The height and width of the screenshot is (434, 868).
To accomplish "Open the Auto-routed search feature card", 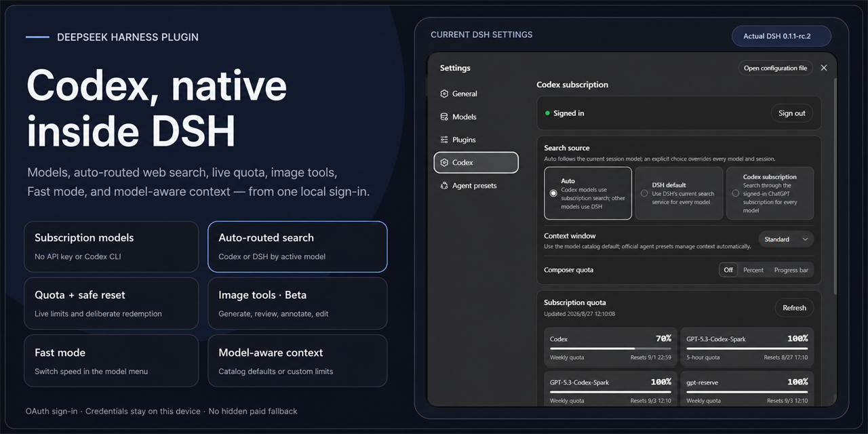I will (298, 246).
